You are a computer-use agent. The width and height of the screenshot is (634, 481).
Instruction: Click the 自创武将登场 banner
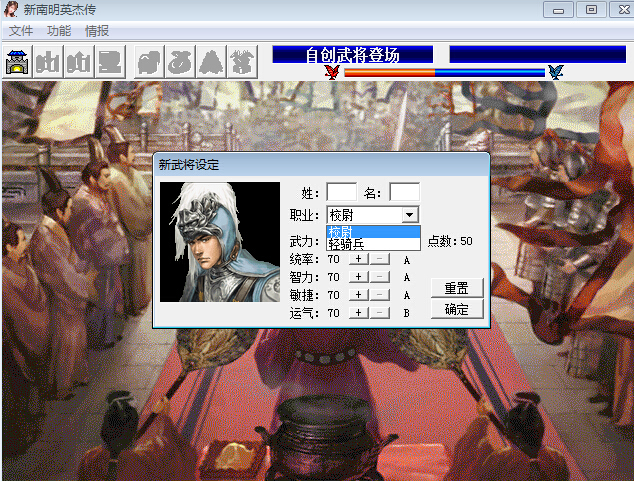click(x=353, y=55)
